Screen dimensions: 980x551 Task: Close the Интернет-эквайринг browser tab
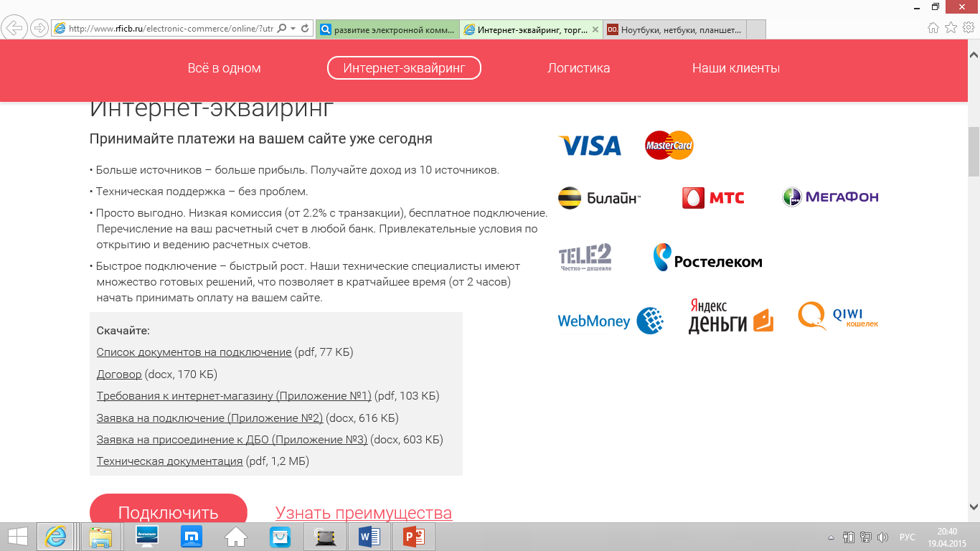tap(595, 29)
